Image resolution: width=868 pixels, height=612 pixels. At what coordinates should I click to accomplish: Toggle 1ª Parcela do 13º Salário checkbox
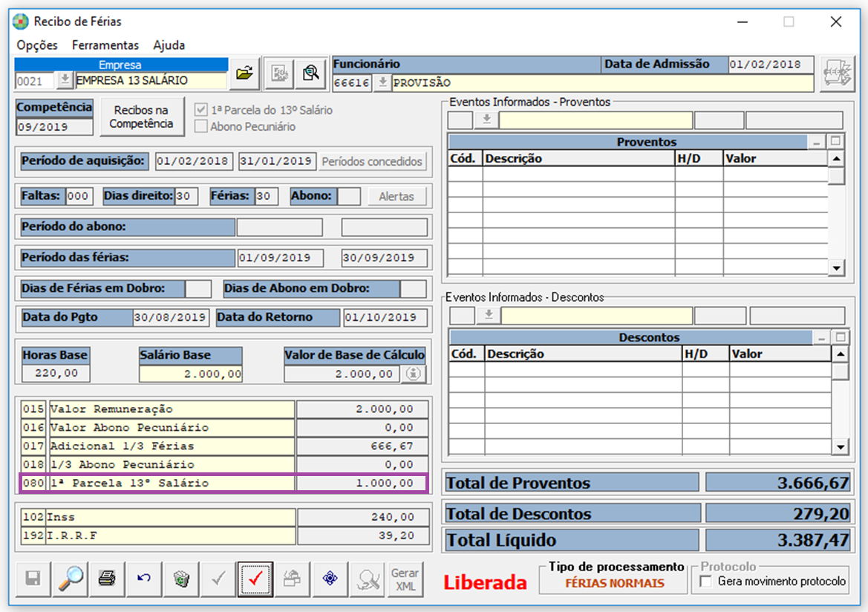(x=201, y=110)
